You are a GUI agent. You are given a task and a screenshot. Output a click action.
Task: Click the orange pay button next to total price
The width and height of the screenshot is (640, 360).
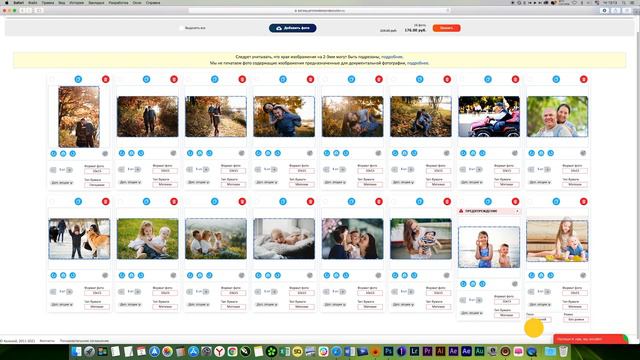(447, 28)
